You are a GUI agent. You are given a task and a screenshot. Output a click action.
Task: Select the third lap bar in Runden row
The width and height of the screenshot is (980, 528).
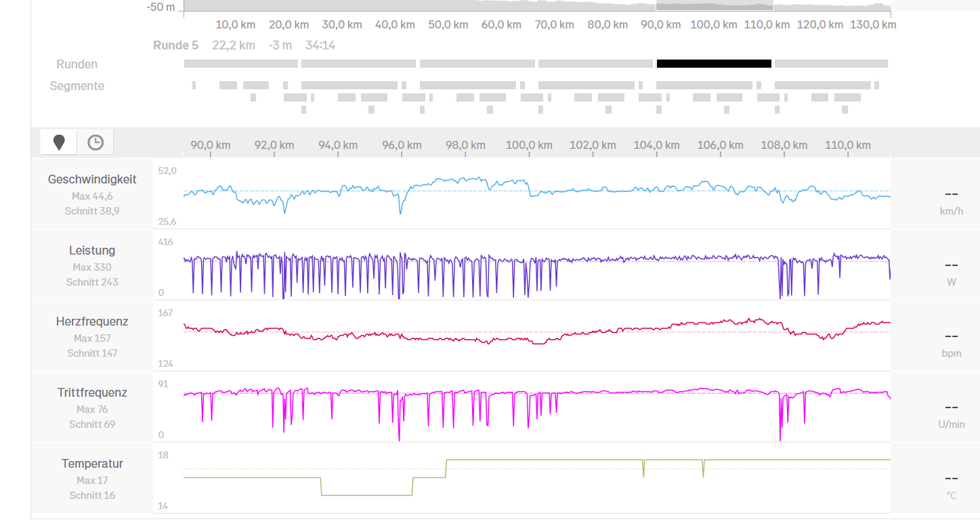pos(477,64)
